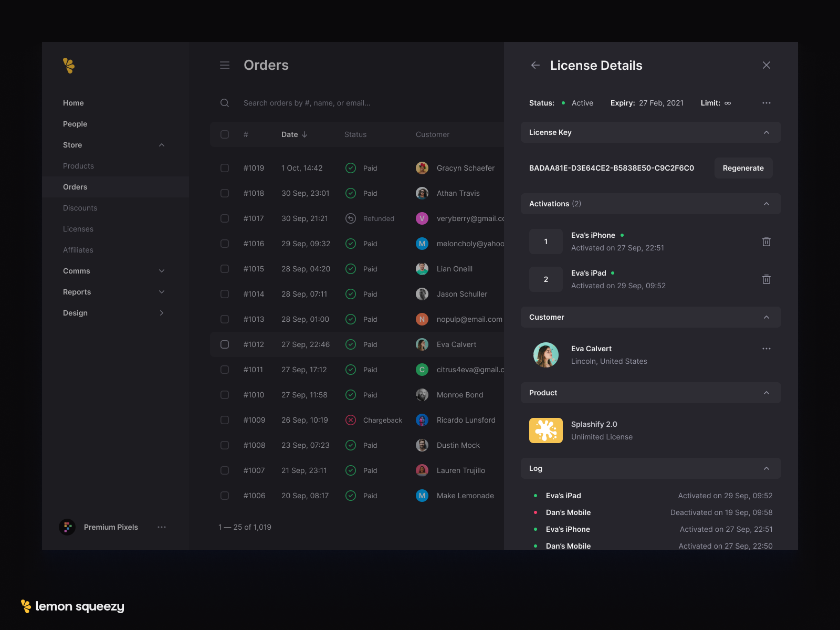Tick the checkbox for order #1019
This screenshot has height=630, width=840.
225,168
